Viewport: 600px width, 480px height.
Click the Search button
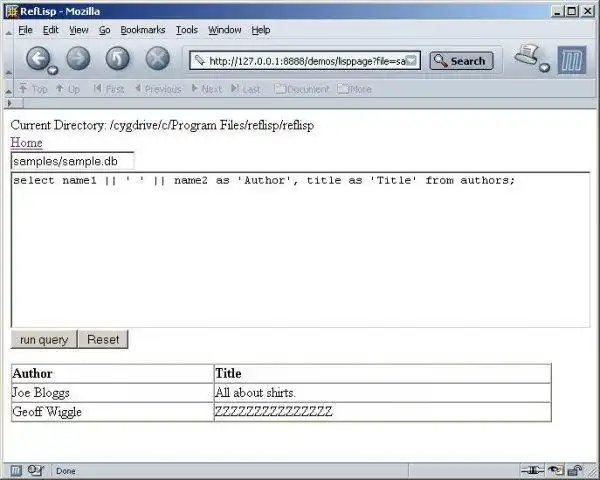(461, 61)
